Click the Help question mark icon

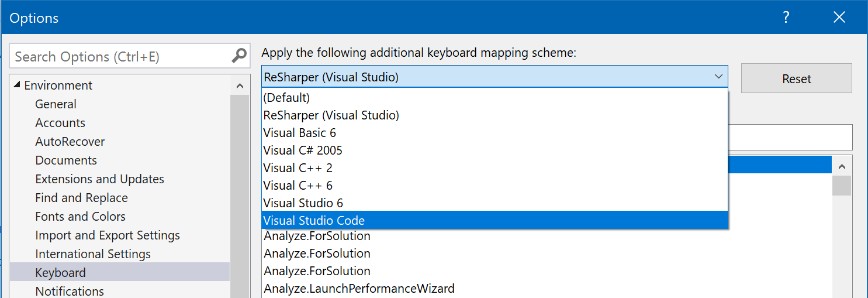click(786, 18)
